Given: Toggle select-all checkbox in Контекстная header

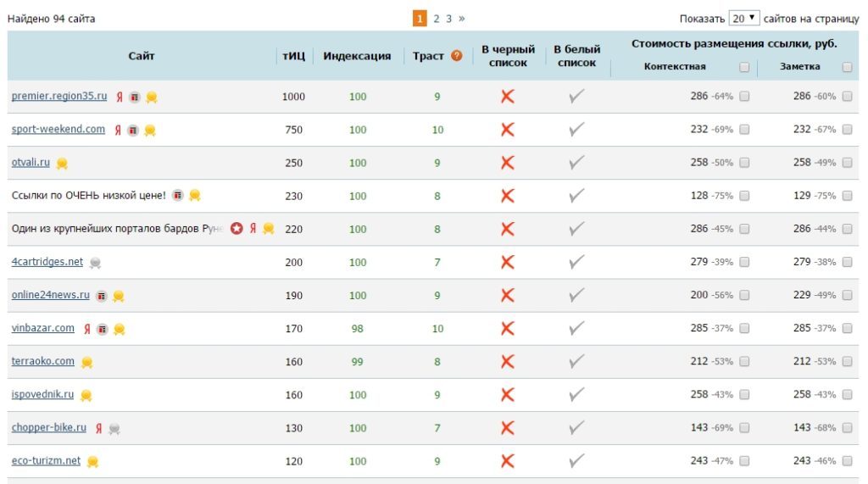Looking at the screenshot, I should tap(744, 67).
